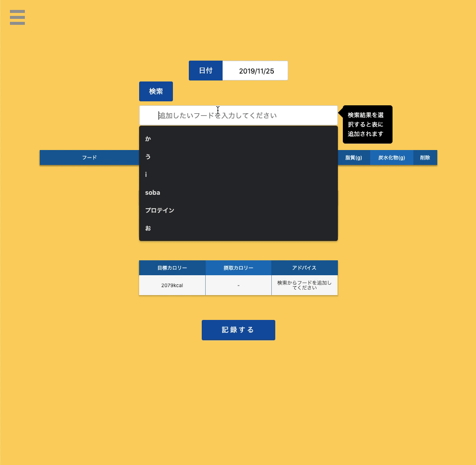Select the 目標カロリー header cell
This screenshot has height=465, width=476.
pos(172,268)
